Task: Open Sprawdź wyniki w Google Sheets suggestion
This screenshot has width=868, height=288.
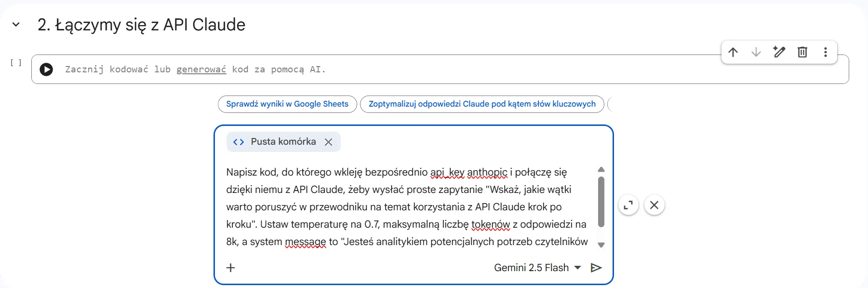Action: point(287,104)
